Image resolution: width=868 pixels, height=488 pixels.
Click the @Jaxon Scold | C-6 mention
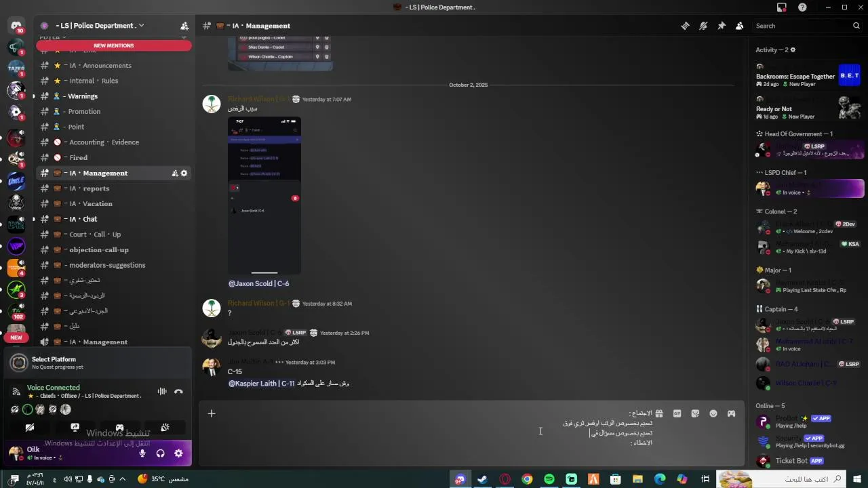259,283
